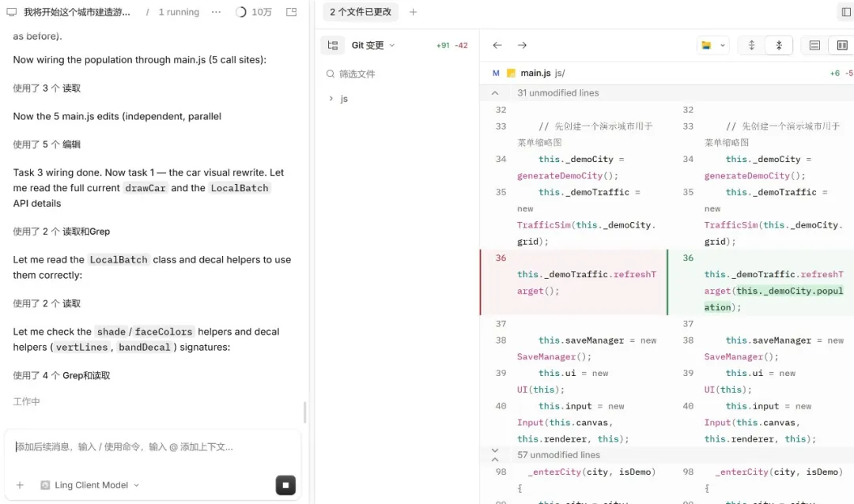This screenshot has width=854, height=504.
Task: Expand all unmodified lines icon
Action: point(752,45)
